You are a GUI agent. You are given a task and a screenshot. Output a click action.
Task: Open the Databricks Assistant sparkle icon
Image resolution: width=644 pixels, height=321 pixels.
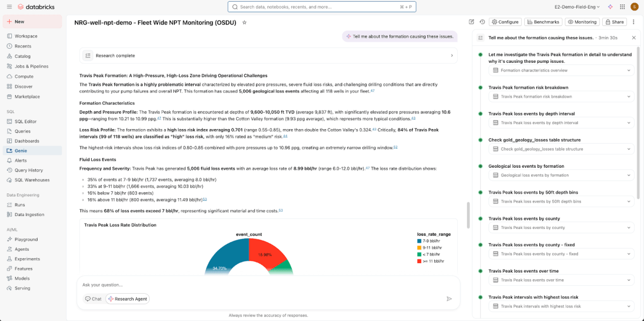[610, 7]
